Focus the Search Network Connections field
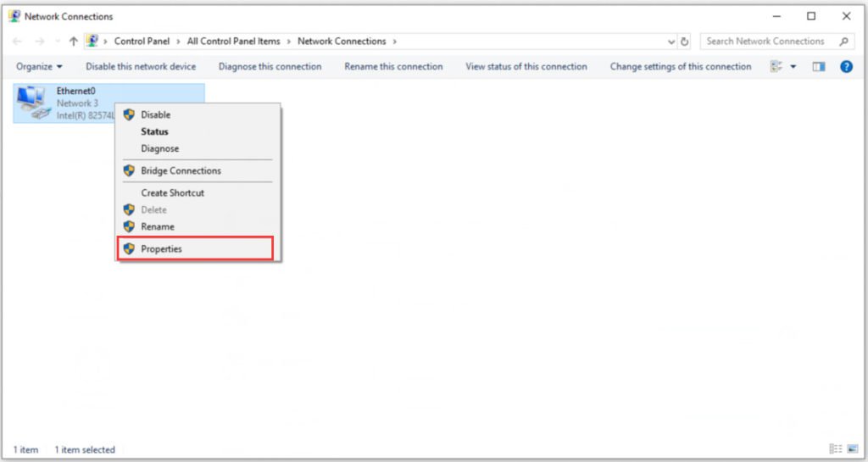868x462 pixels. [776, 42]
